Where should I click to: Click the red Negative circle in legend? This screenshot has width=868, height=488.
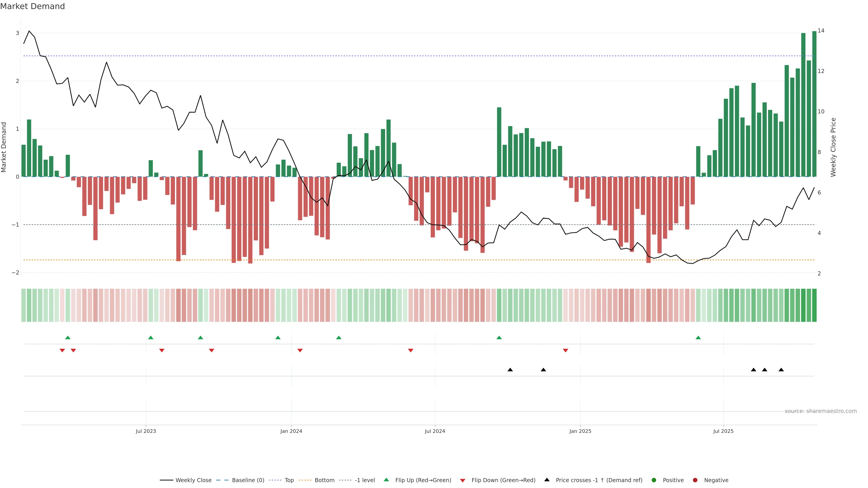point(695,480)
